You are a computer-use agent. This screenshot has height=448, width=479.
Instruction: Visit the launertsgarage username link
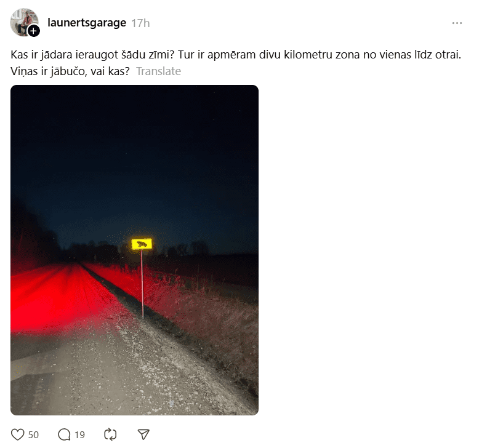click(87, 23)
